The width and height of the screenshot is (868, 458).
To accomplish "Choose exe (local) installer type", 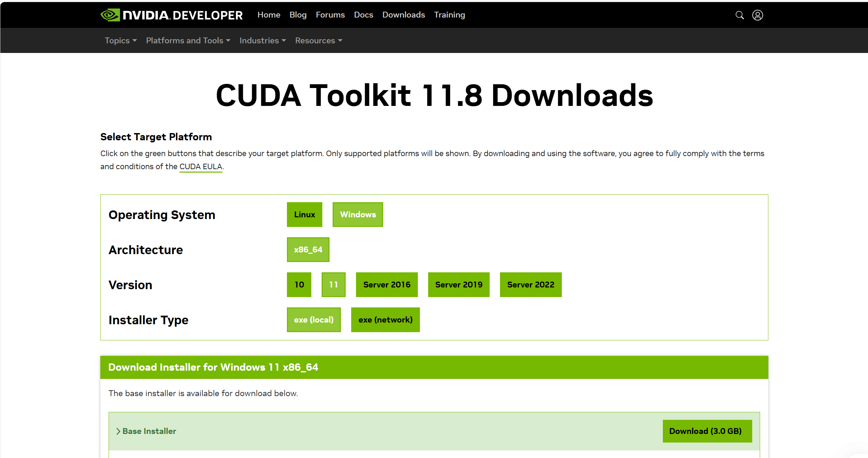I will point(314,320).
